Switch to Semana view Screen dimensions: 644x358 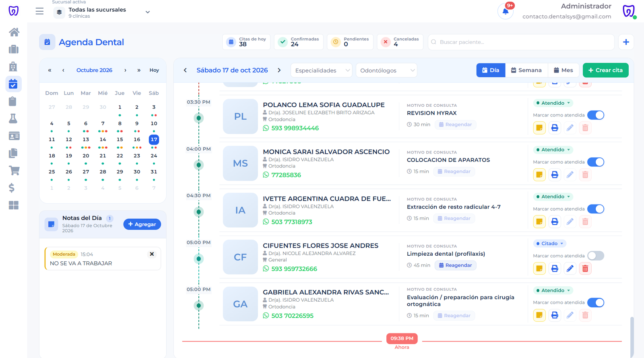526,70
